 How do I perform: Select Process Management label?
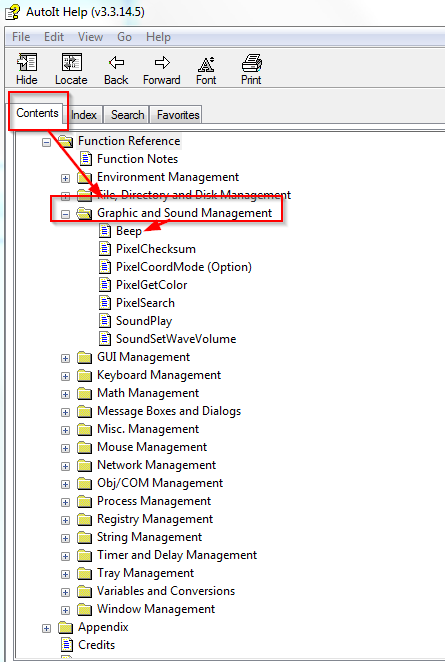(154, 501)
